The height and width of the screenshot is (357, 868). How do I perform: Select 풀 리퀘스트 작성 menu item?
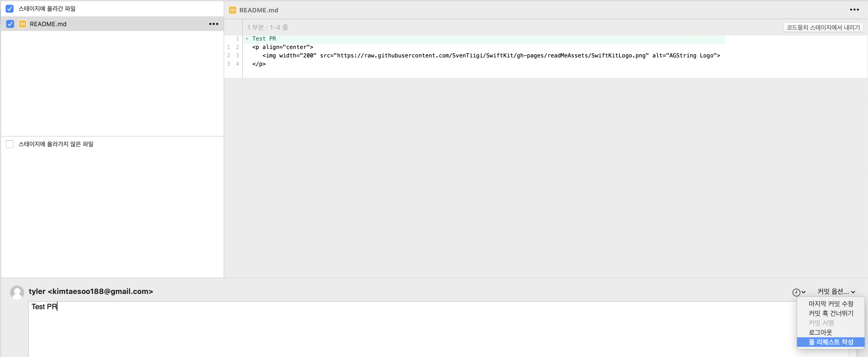click(x=831, y=342)
